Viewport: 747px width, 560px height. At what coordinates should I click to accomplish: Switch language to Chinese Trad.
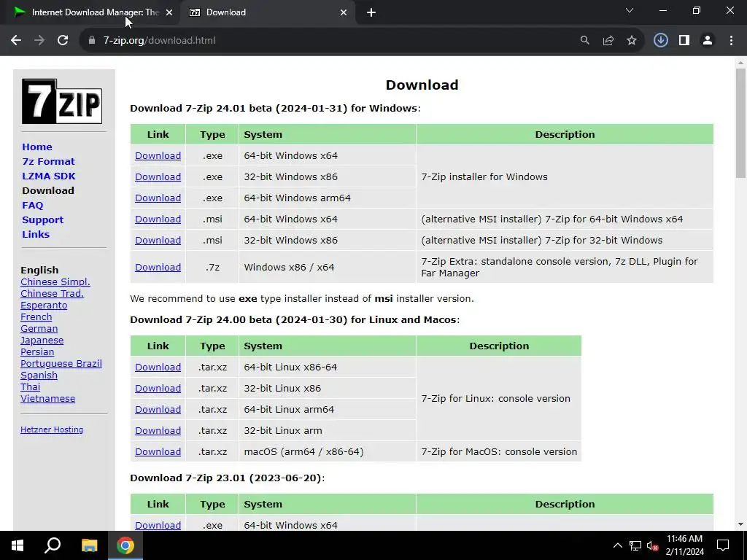(x=52, y=294)
